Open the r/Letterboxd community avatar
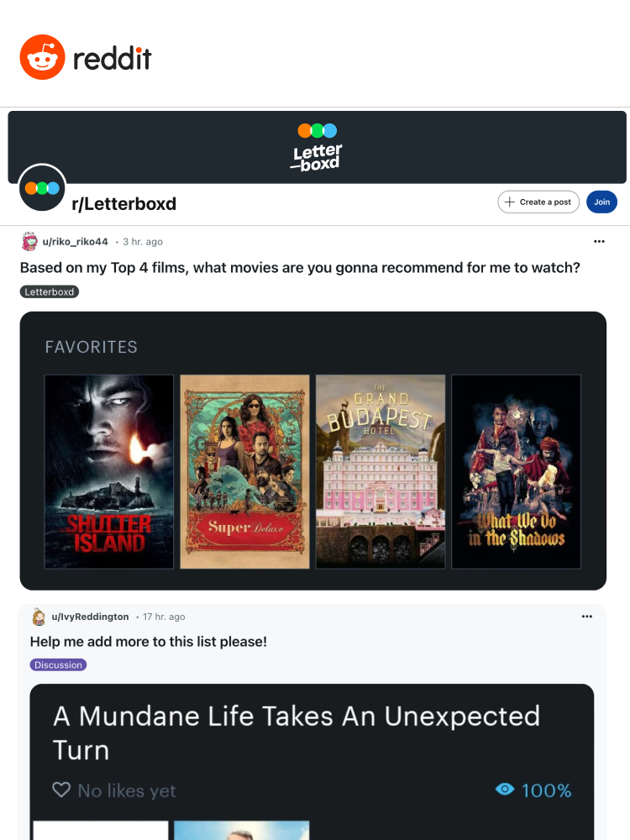 pos(42,188)
